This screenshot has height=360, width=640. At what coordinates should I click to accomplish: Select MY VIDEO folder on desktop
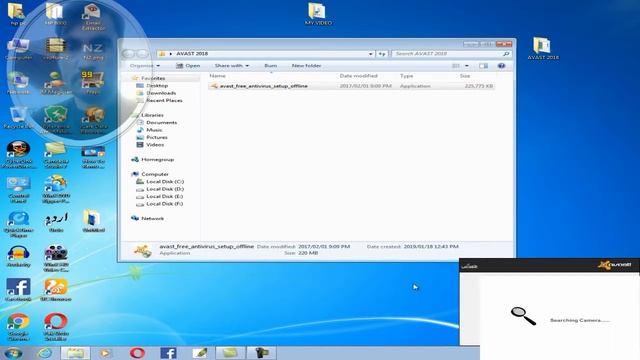tap(318, 14)
